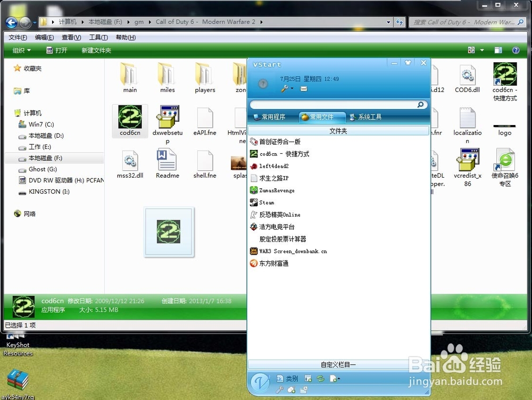Launch 东方财富通 from VStart list
The height and width of the screenshot is (400, 532).
(269, 264)
